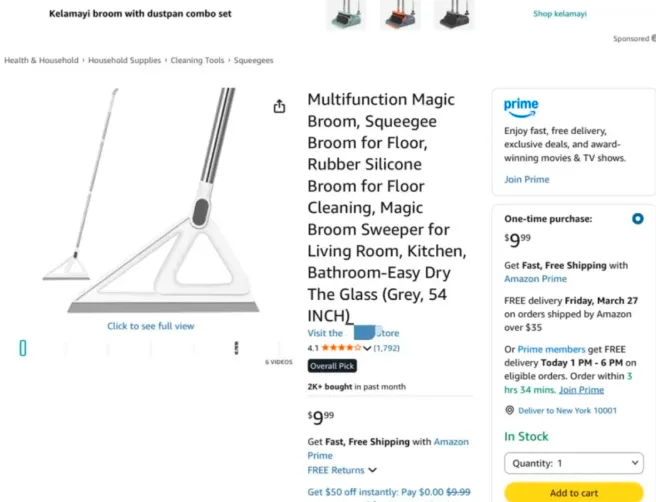This screenshot has height=502, width=656.
Task: Click the orange star rating icons
Action: tap(341, 348)
